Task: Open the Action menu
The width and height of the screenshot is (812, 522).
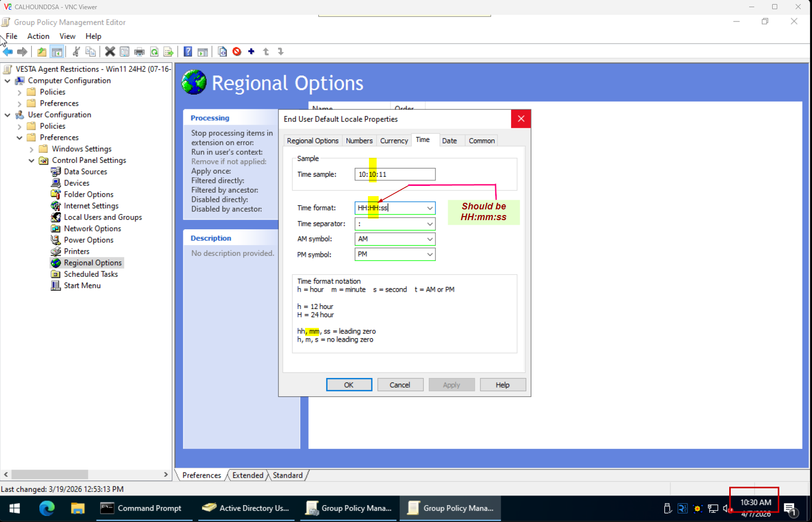Action: (x=38, y=36)
